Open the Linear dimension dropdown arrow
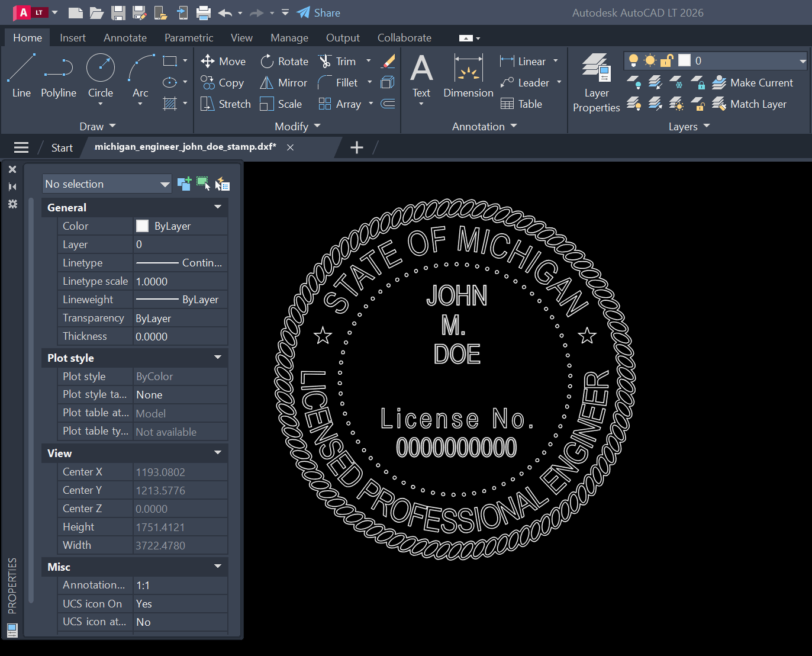The height and width of the screenshot is (656, 812). click(555, 61)
